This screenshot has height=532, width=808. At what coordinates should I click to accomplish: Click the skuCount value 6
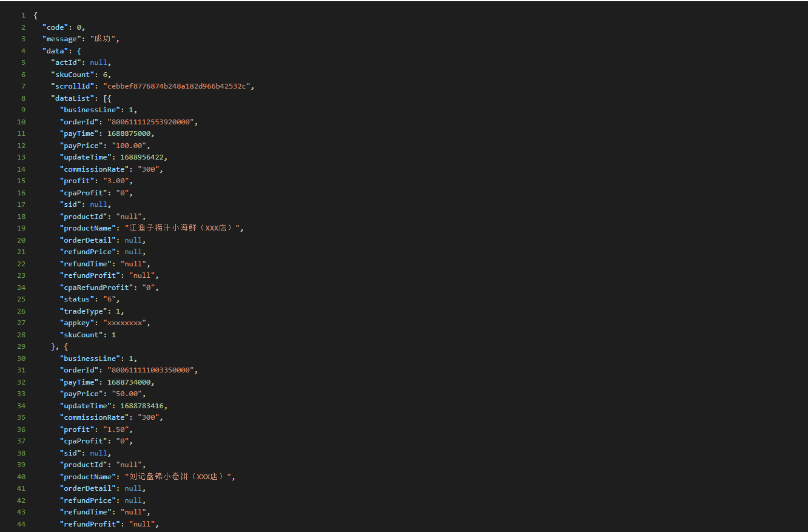[105, 75]
